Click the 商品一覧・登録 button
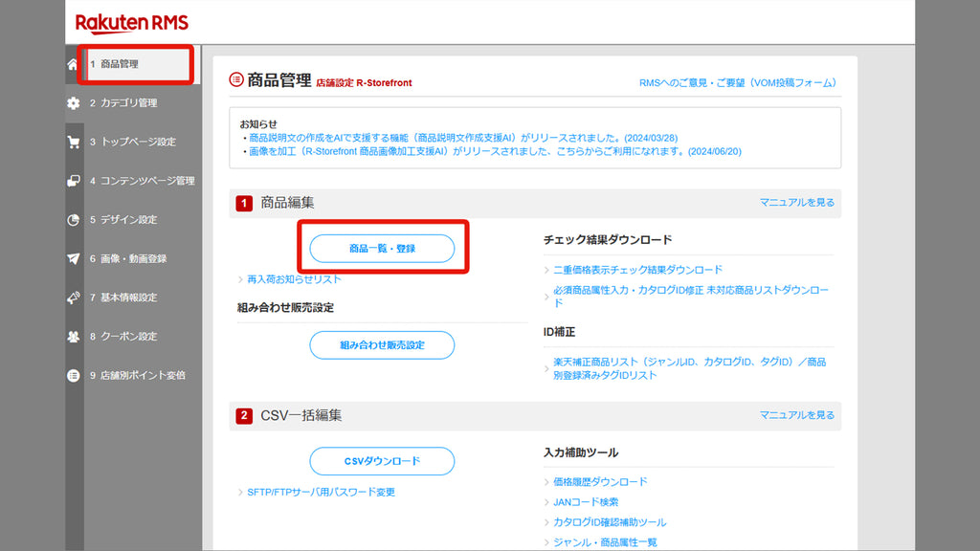Screen dimensions: 980x551 coord(382,249)
